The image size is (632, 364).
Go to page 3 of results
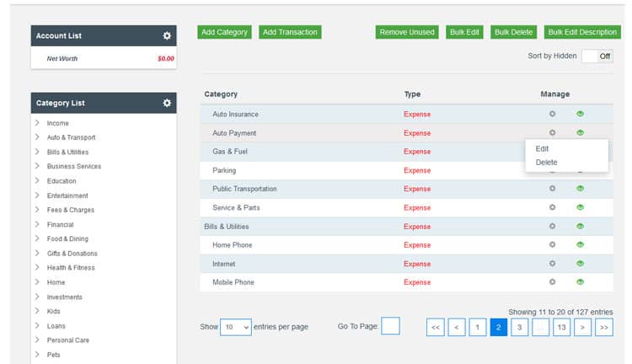[x=520, y=327]
